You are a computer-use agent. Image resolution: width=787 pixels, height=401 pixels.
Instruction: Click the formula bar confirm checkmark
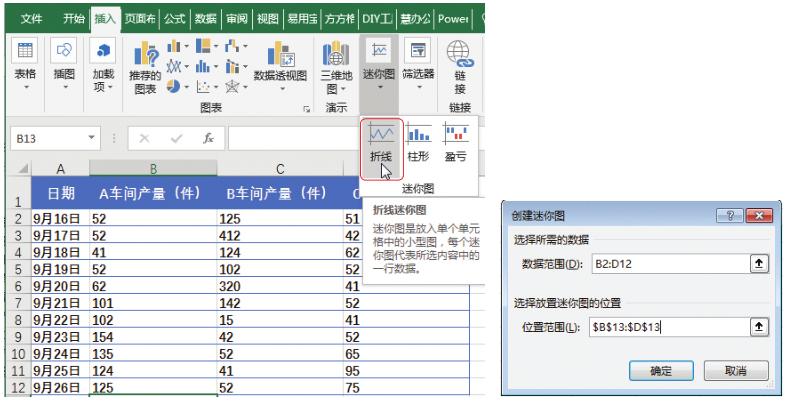tap(176, 139)
